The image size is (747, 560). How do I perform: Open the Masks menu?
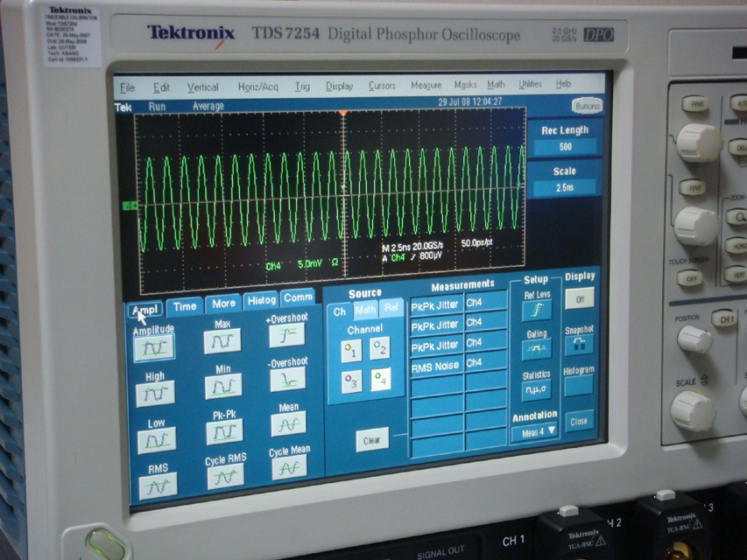(465, 85)
